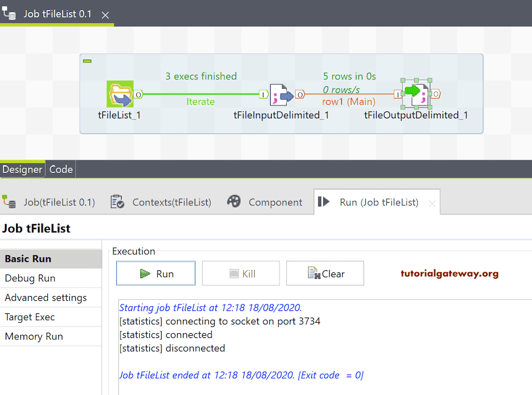Select the Iterate connection label

tap(201, 102)
